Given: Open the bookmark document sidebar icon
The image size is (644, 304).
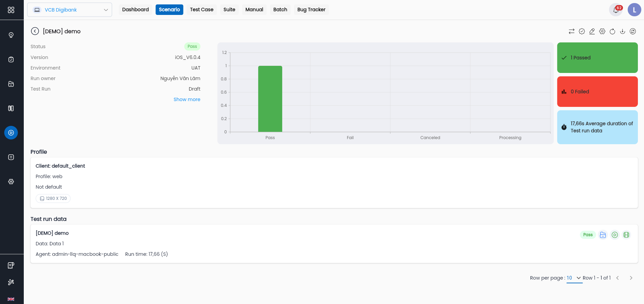Looking at the screenshot, I should pos(11,265).
